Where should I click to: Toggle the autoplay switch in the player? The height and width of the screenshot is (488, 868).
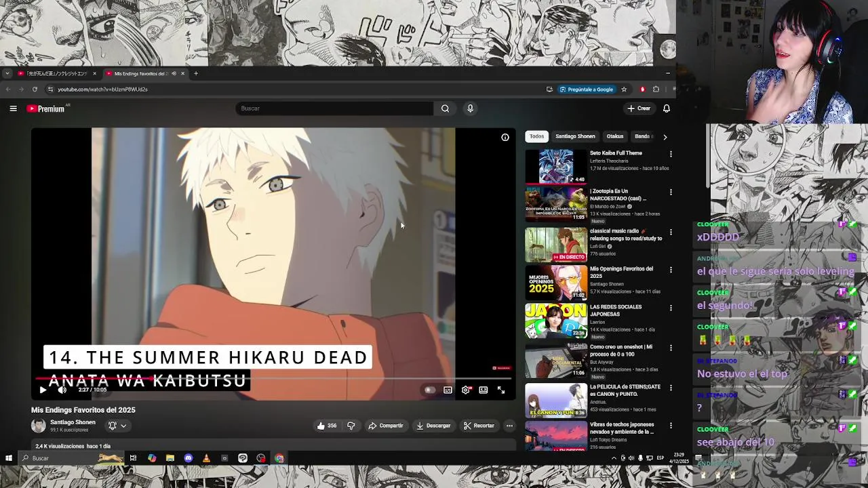pyautogui.click(x=429, y=390)
